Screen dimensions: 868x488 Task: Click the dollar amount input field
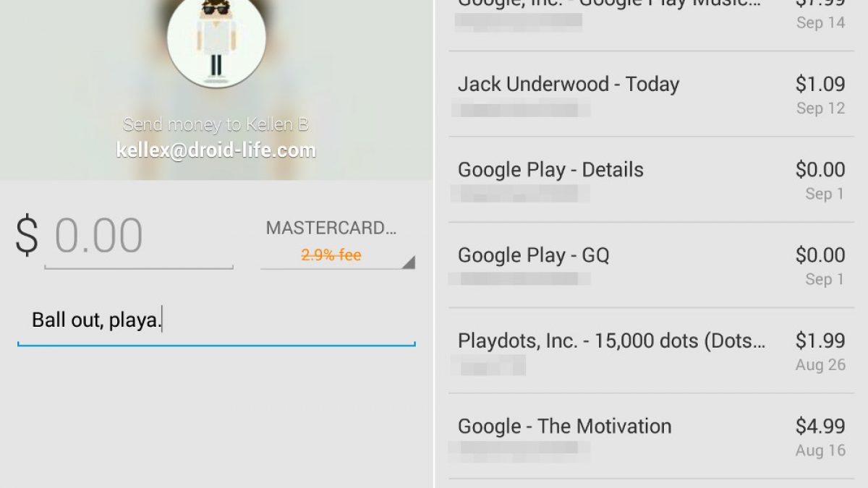click(139, 239)
